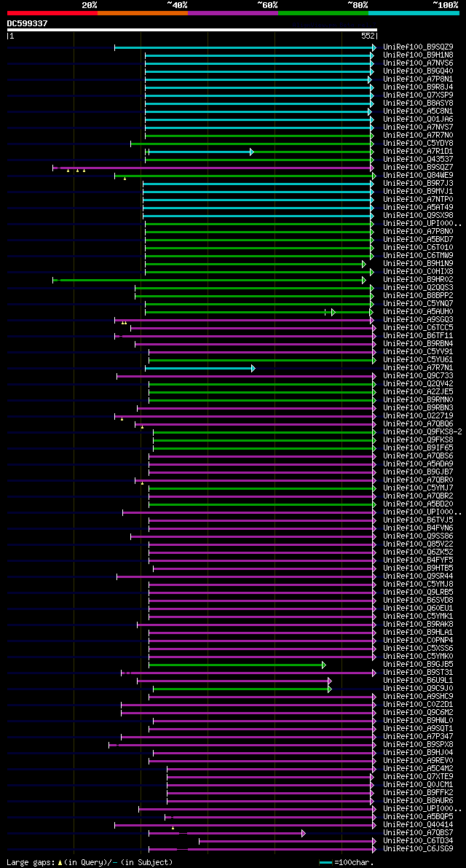Image resolution: width=466 pixels, height=868 pixels.
Task: Click the UniRef100_A7R7N1 label
Action: point(419,368)
